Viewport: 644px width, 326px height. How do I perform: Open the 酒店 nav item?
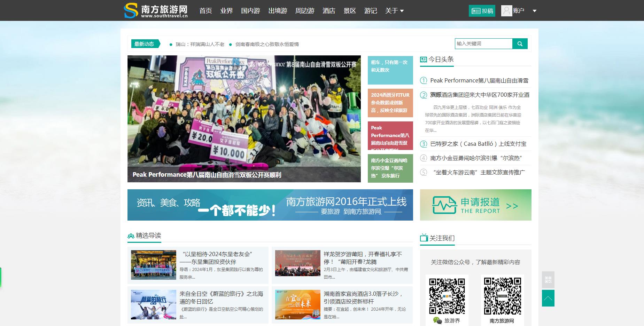[329, 11]
